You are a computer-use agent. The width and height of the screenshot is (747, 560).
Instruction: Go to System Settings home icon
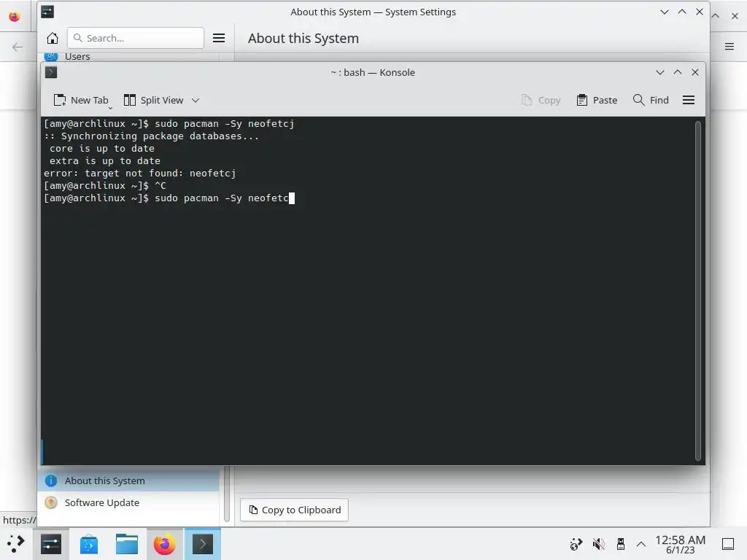[53, 38]
